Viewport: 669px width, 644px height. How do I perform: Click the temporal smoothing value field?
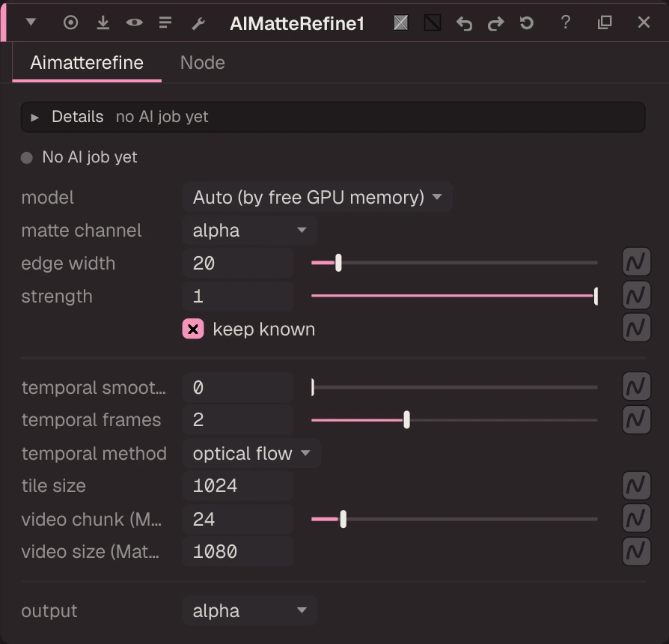tap(238, 388)
